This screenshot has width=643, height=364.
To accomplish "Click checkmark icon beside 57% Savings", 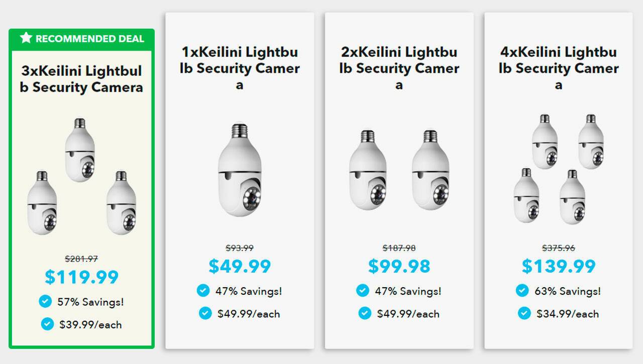I will point(45,301).
